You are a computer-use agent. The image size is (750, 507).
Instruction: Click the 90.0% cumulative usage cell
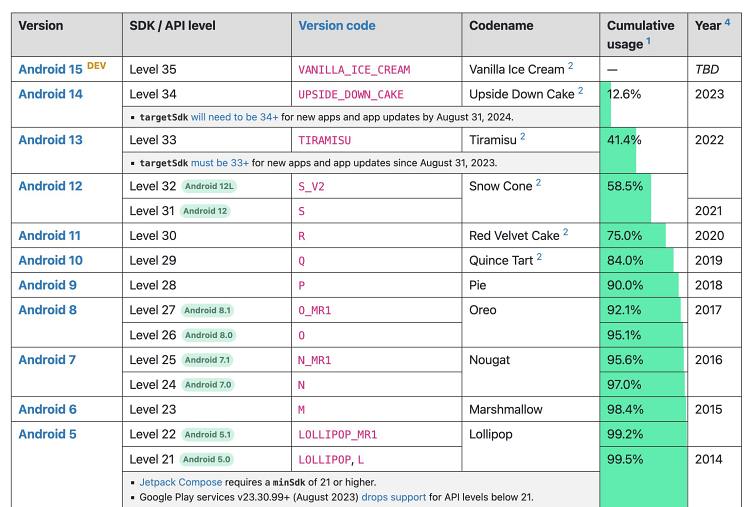click(x=643, y=286)
